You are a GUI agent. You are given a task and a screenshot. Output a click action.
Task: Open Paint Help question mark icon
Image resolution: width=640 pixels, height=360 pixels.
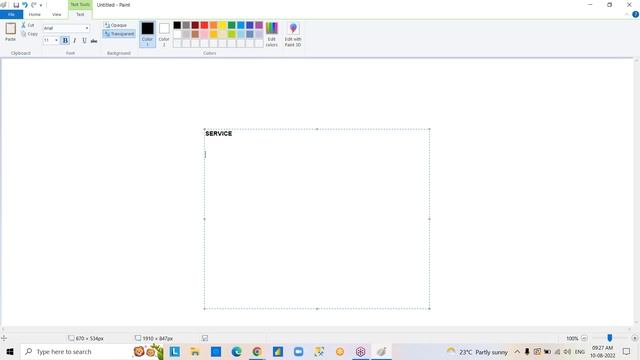[635, 14]
